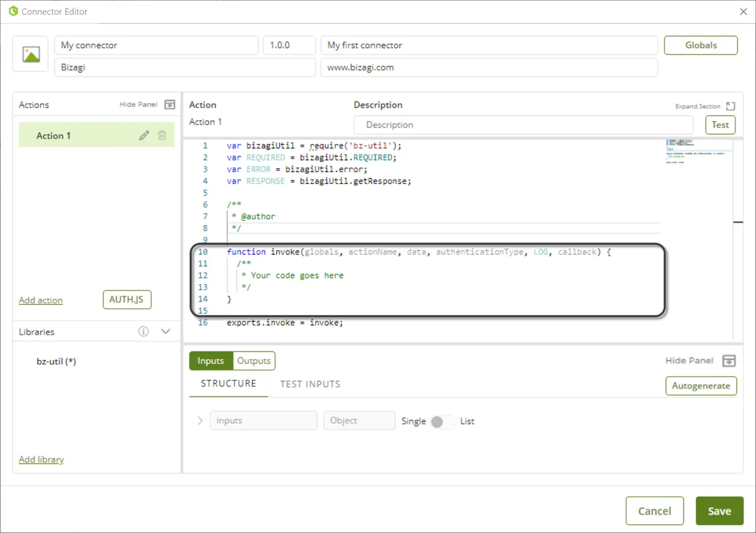Switch to the Outputs tab
Screen dimensions: 756x533
(x=254, y=361)
